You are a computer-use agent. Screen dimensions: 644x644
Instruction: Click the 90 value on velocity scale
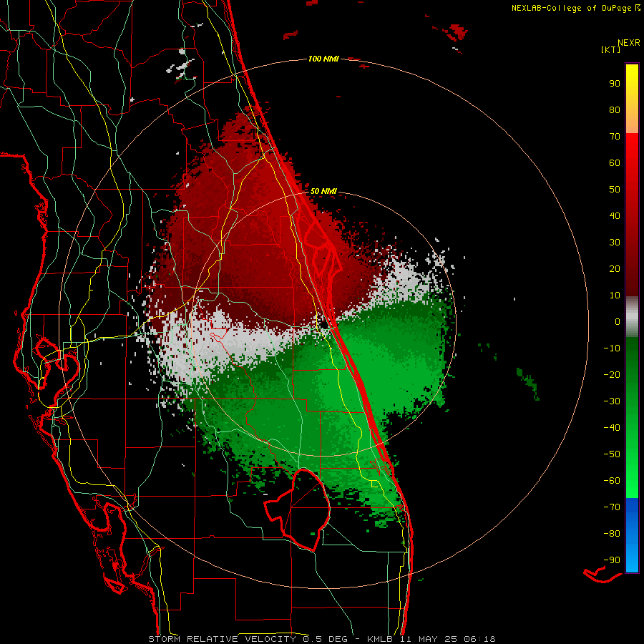tap(615, 84)
